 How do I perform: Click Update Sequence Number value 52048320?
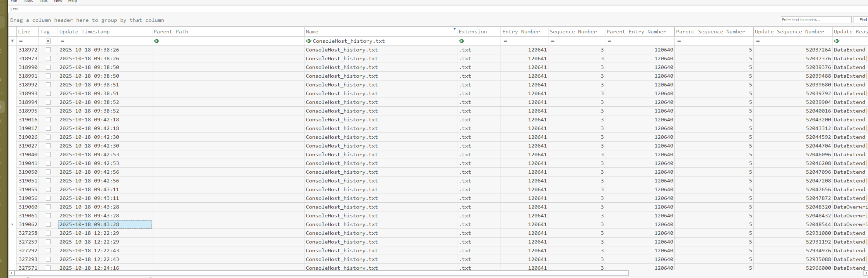(x=818, y=207)
